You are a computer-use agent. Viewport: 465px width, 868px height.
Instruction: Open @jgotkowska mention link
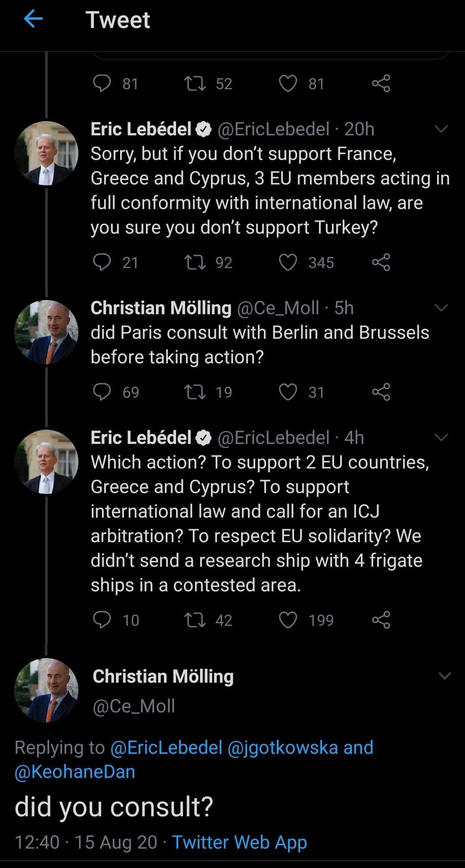click(282, 748)
